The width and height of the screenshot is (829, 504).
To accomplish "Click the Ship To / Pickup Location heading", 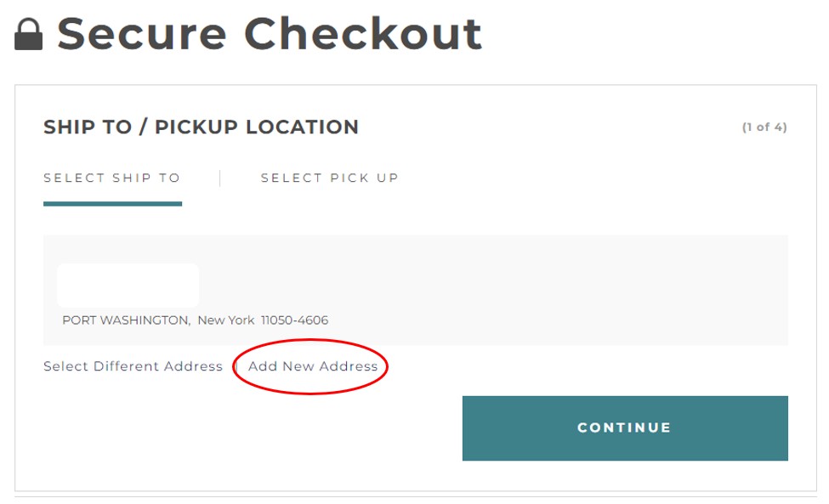I will pyautogui.click(x=201, y=127).
